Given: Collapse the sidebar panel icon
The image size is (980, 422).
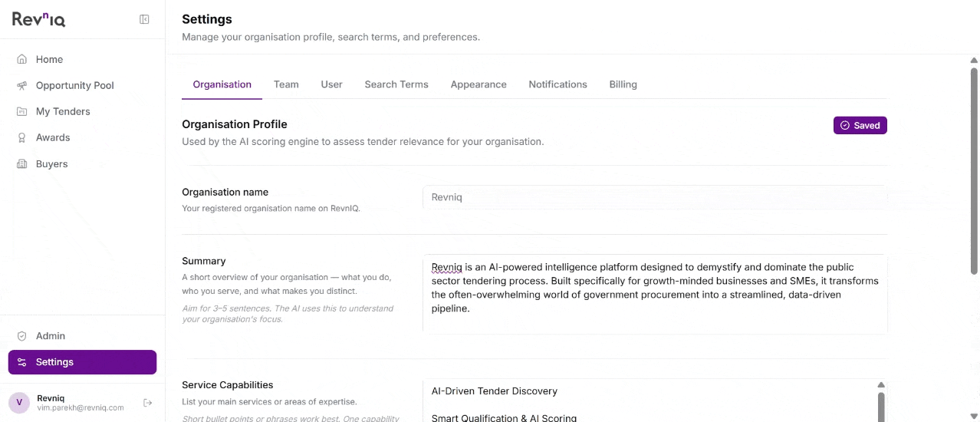Looking at the screenshot, I should tap(144, 19).
